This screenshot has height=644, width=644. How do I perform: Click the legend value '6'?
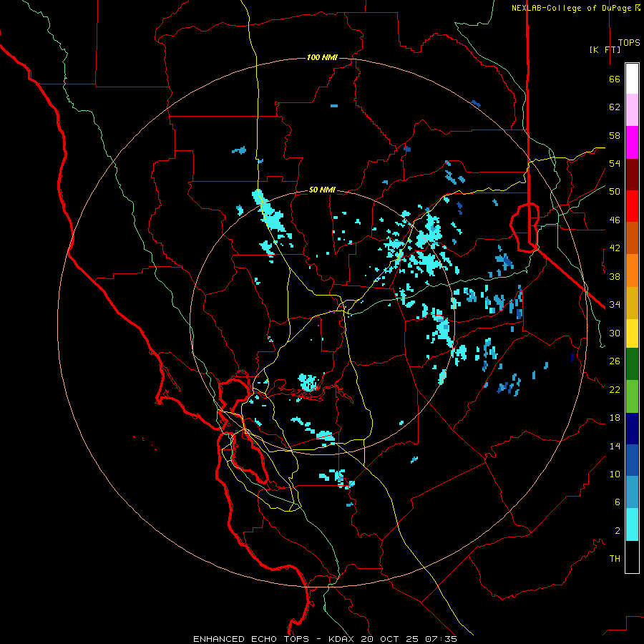coord(618,502)
